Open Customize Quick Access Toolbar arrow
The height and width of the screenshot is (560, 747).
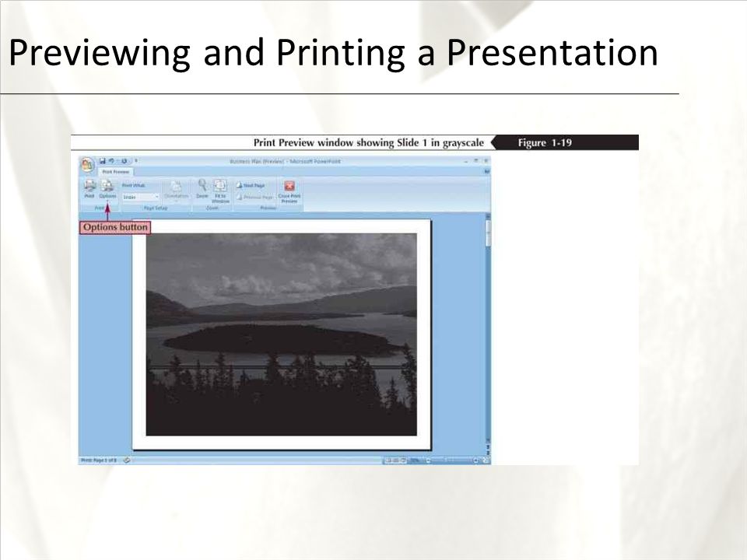[x=135, y=161]
